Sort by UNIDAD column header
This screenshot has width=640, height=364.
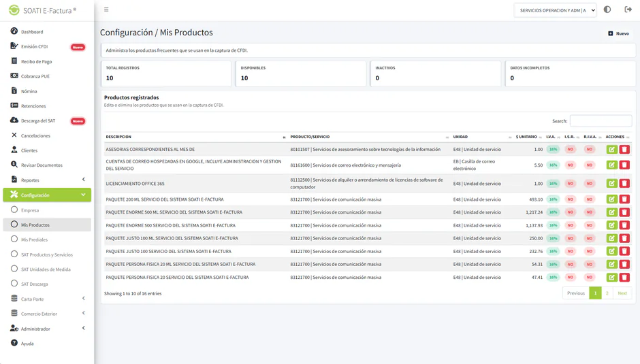click(481, 137)
